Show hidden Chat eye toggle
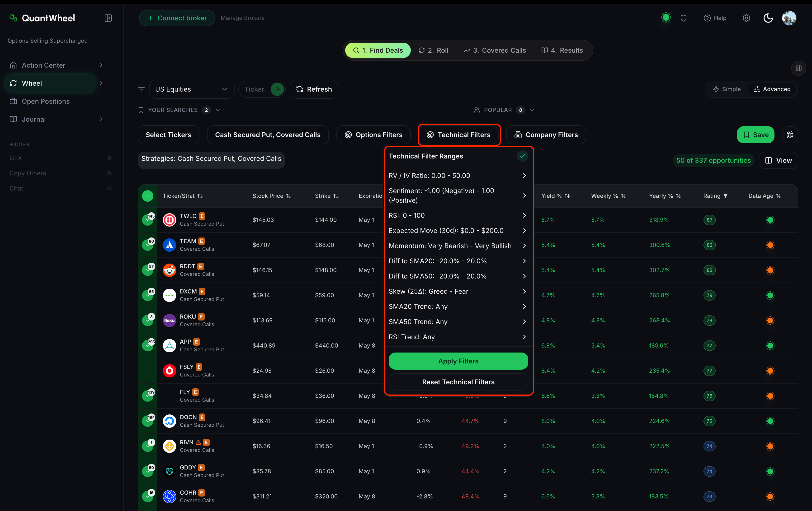This screenshot has width=812, height=511. [x=109, y=188]
